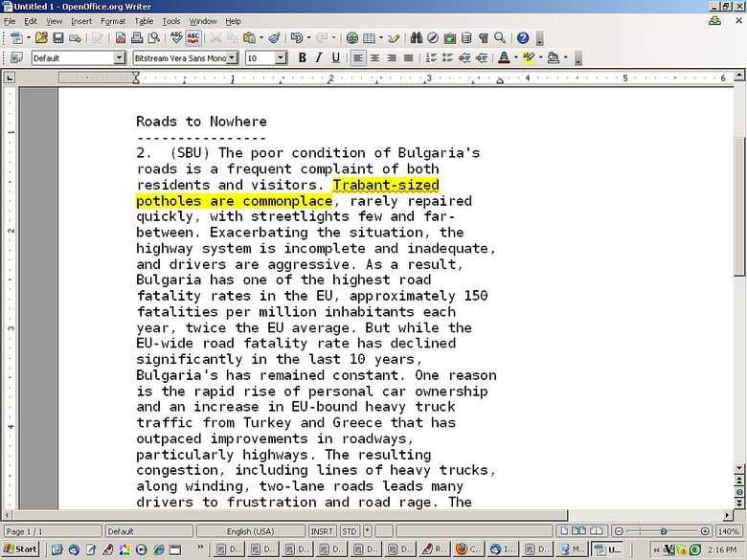Undo the last action with the Undo arrow
The height and width of the screenshot is (560, 747).
click(x=296, y=38)
